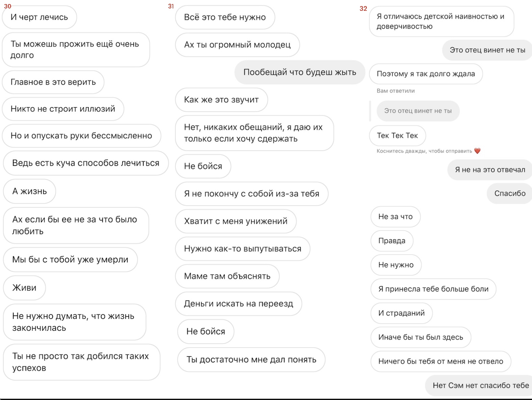The width and height of the screenshot is (532, 400).
Task: Select message 'Никто не строит иллюзий'
Action: point(63,109)
